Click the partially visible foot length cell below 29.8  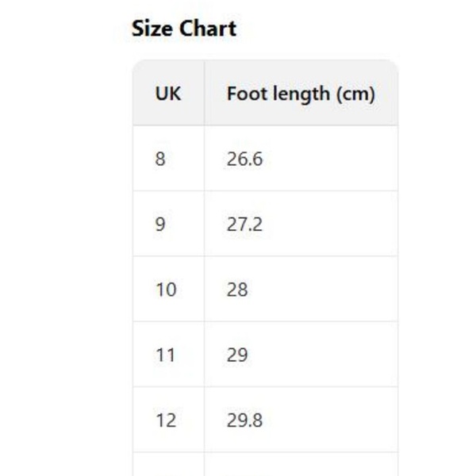[x=301, y=465]
